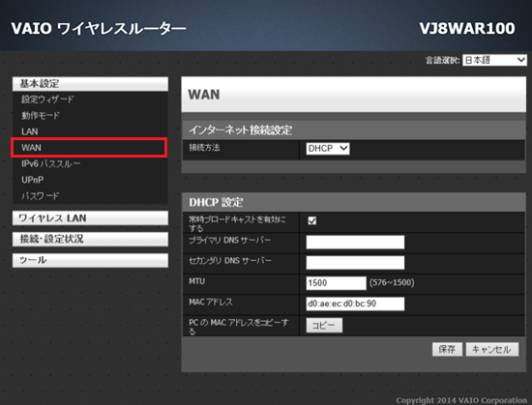Expand the ツール menu section
Screen dimensions: 532x405
click(x=90, y=260)
